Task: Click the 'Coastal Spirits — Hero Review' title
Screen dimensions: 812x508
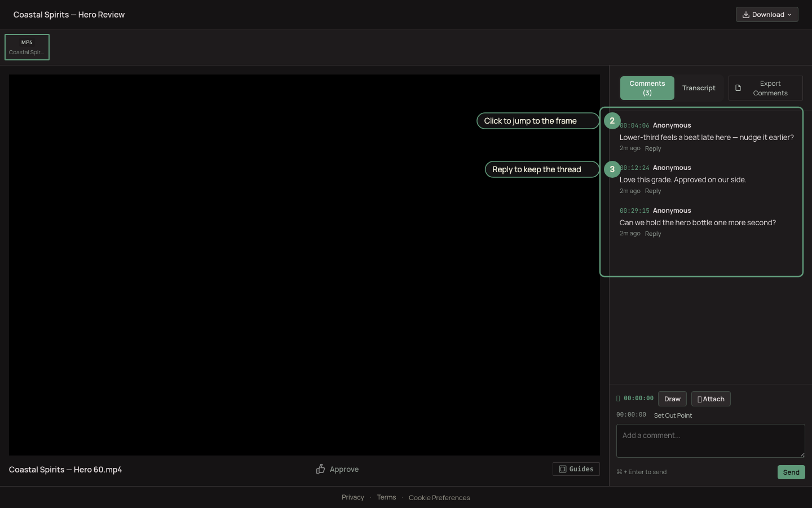Action: click(69, 15)
